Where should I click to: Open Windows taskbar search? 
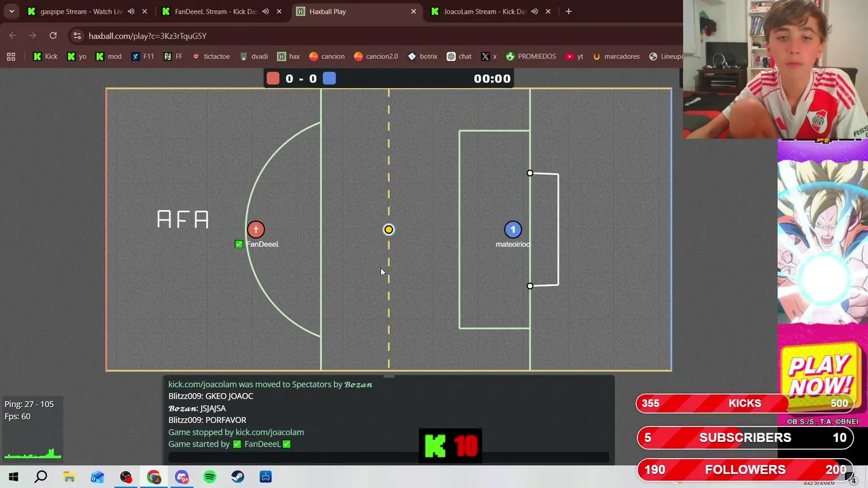(41, 477)
